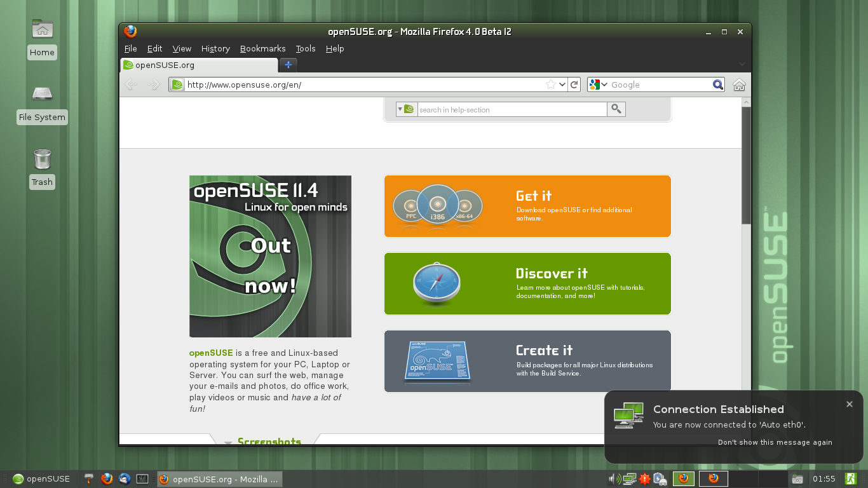Open the Tools menu
This screenshot has height=488, width=868.
[305, 48]
